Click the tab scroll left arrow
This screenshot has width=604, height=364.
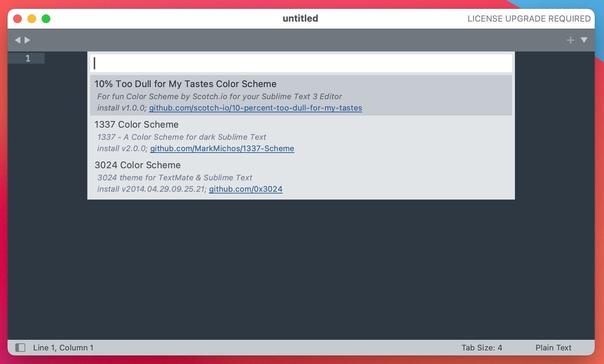pos(17,40)
